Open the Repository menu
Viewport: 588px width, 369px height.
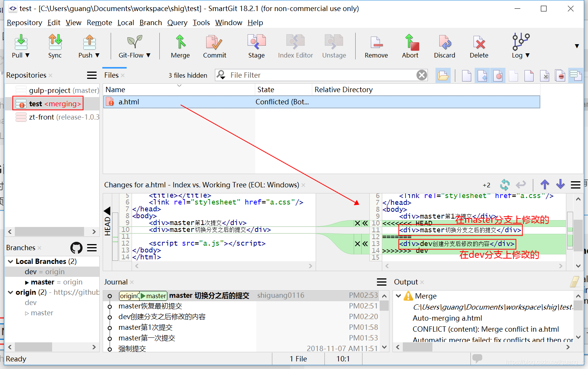pyautogui.click(x=24, y=22)
